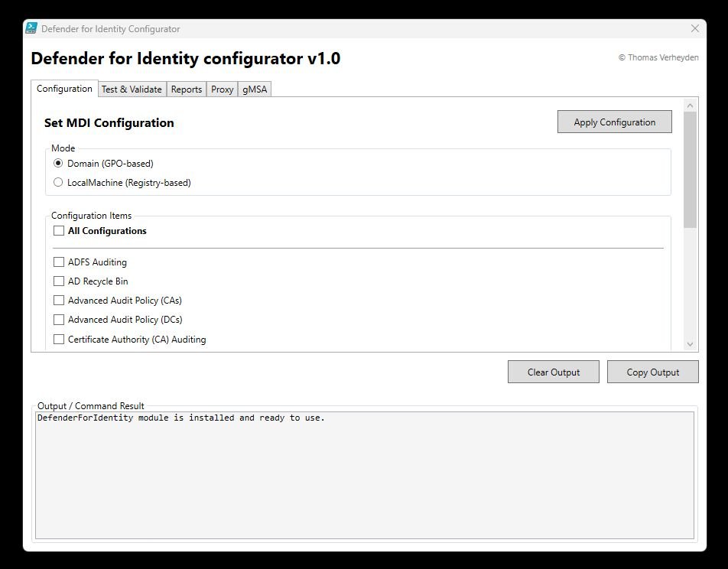Check Certificate Authority (CA) Auditing
The width and height of the screenshot is (728, 569).
tap(59, 339)
